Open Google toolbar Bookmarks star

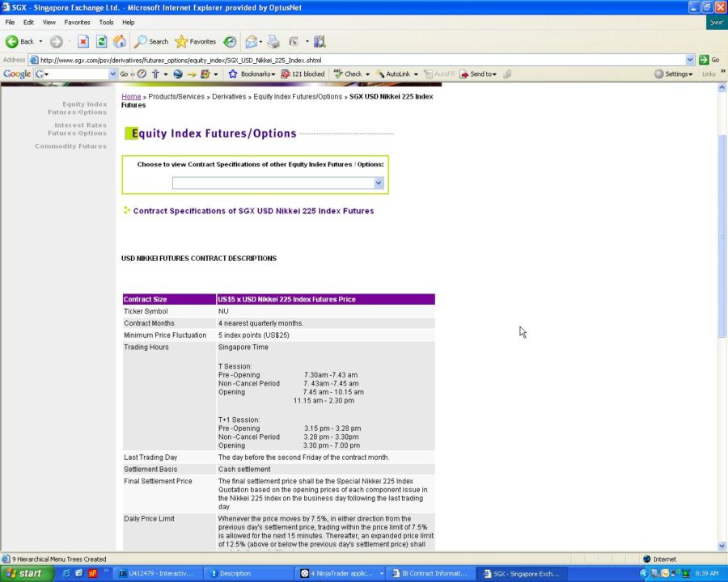[252, 74]
